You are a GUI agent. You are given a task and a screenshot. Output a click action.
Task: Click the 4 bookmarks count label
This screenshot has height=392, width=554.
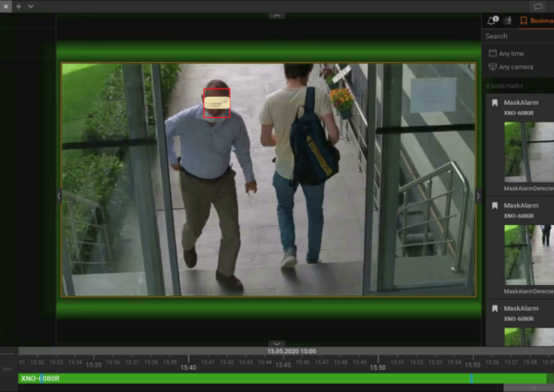click(x=504, y=86)
